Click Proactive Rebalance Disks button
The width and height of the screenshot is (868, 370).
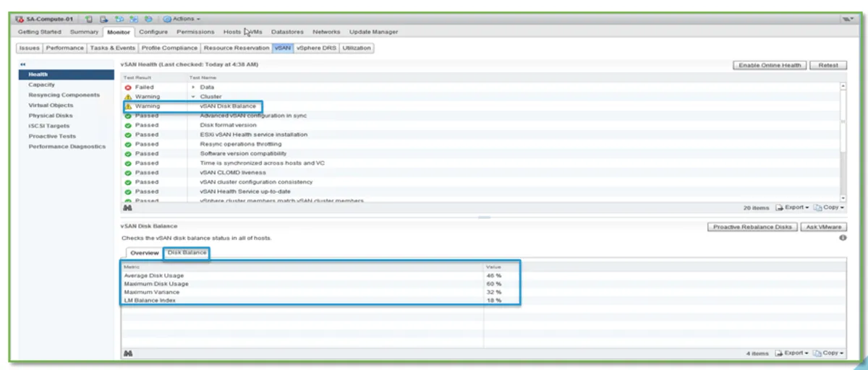(x=752, y=227)
